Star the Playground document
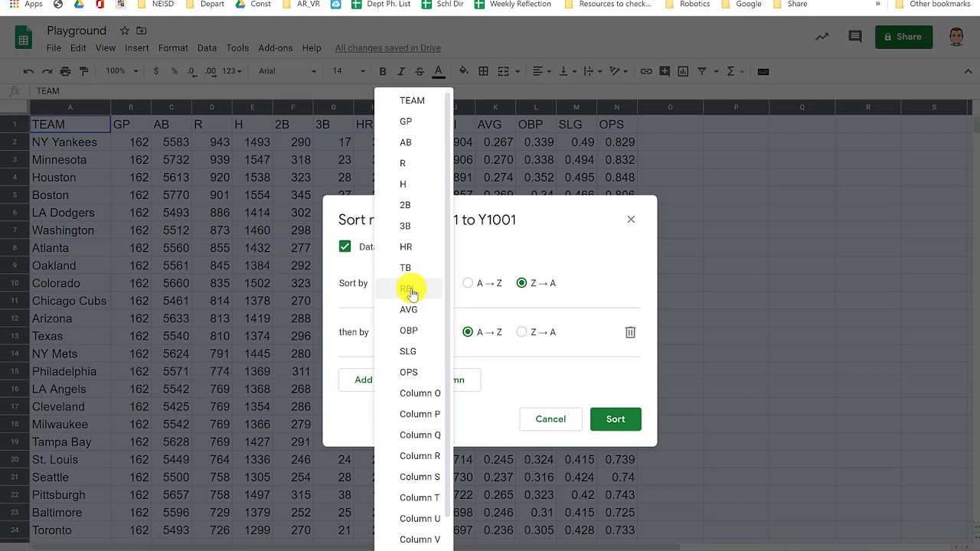Screen dimensions: 980x551 coord(124,31)
